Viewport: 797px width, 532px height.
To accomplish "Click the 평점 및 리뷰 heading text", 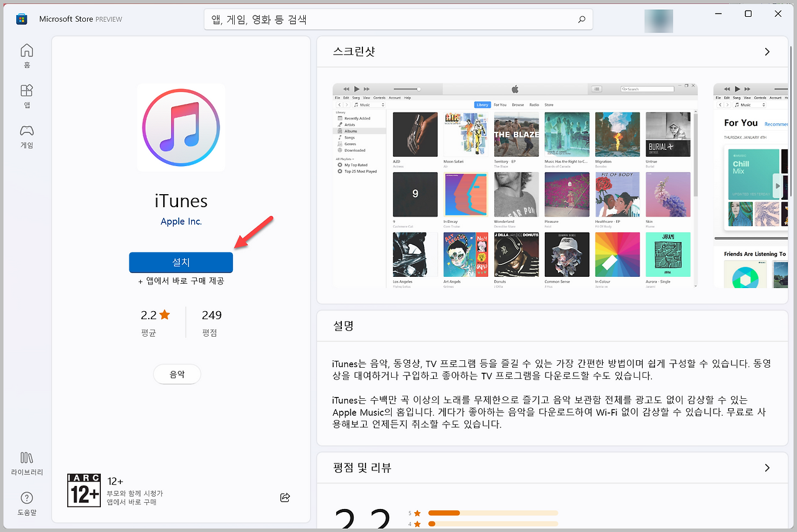I will 362,467.
